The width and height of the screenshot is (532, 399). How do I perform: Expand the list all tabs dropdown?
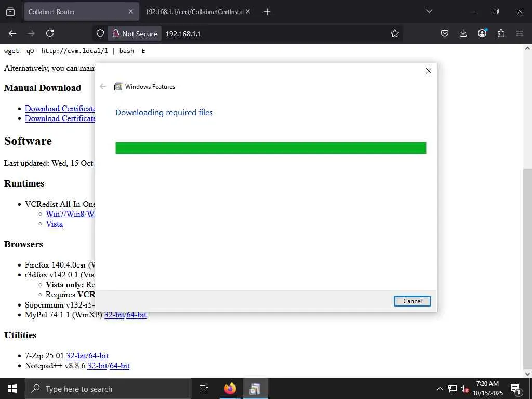pyautogui.click(x=429, y=11)
